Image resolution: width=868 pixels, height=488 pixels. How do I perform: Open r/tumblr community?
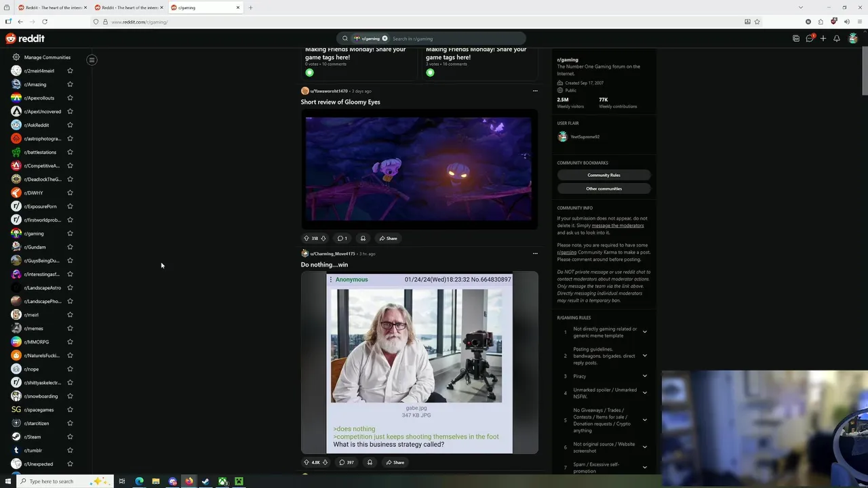28,451
